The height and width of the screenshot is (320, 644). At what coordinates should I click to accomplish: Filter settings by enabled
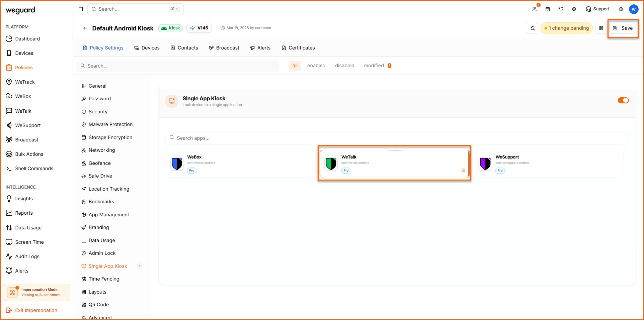(316, 66)
